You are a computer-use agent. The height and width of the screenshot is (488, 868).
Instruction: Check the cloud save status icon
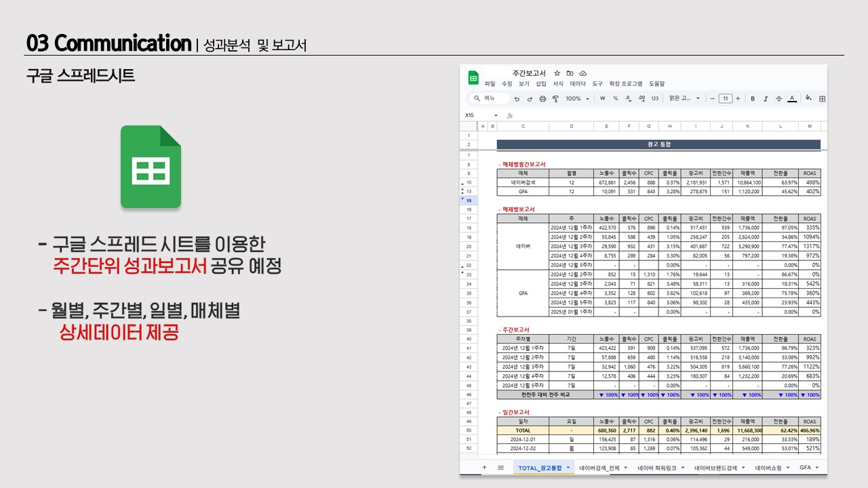click(583, 73)
